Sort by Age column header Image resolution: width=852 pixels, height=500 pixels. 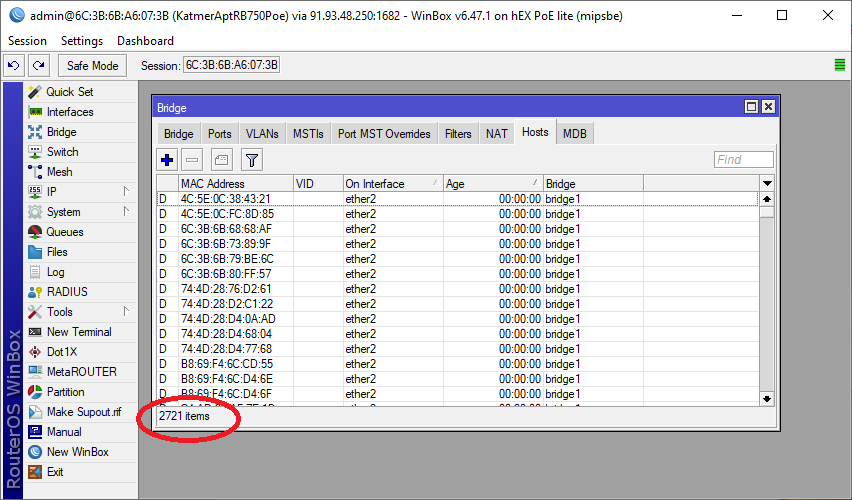click(493, 184)
